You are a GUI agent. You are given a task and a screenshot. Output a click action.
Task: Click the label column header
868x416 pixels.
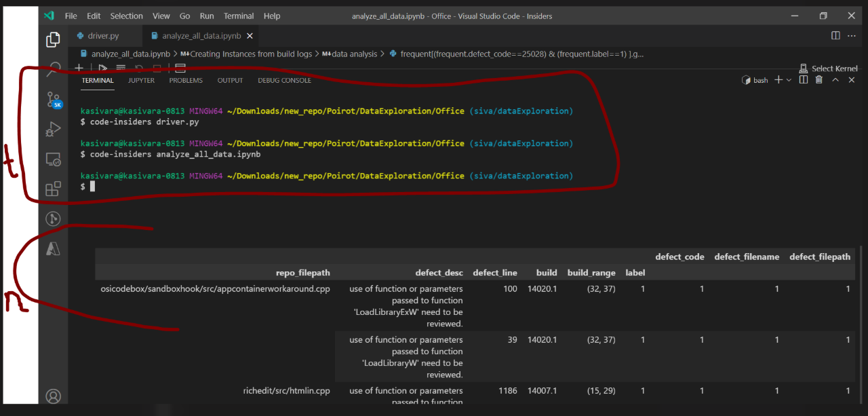(635, 273)
